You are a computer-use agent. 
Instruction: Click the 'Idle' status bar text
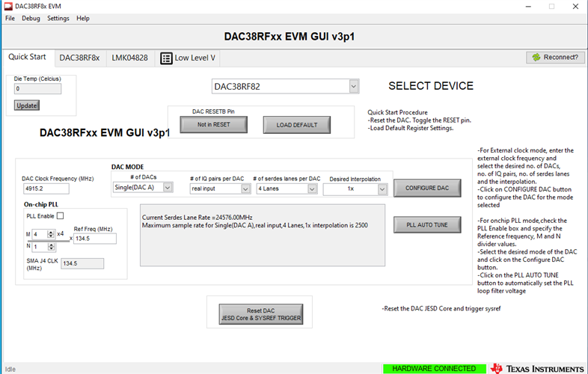pyautogui.click(x=10, y=370)
